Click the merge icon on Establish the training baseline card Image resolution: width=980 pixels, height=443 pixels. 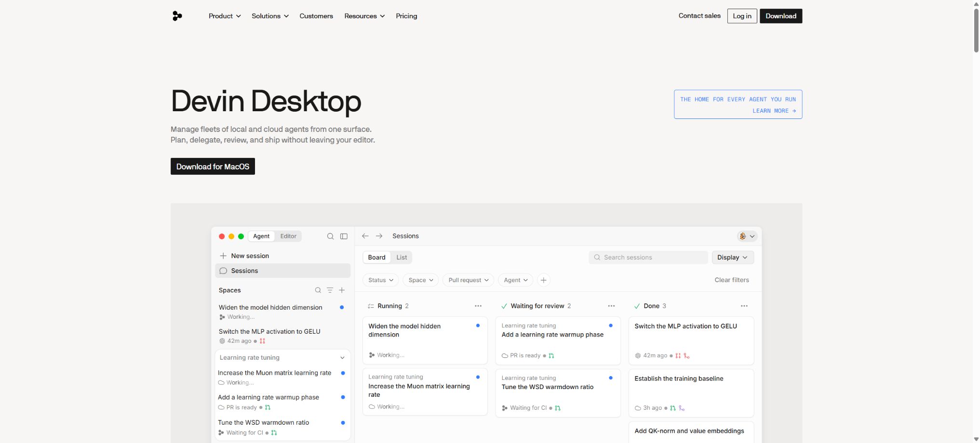pyautogui.click(x=682, y=408)
